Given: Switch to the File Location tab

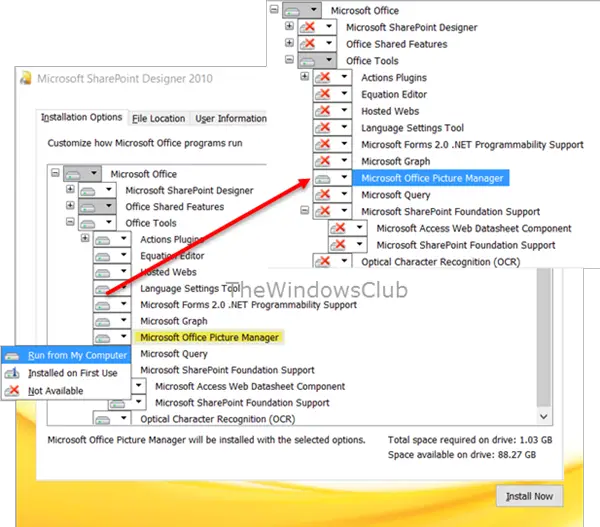Looking at the screenshot, I should click(158, 119).
